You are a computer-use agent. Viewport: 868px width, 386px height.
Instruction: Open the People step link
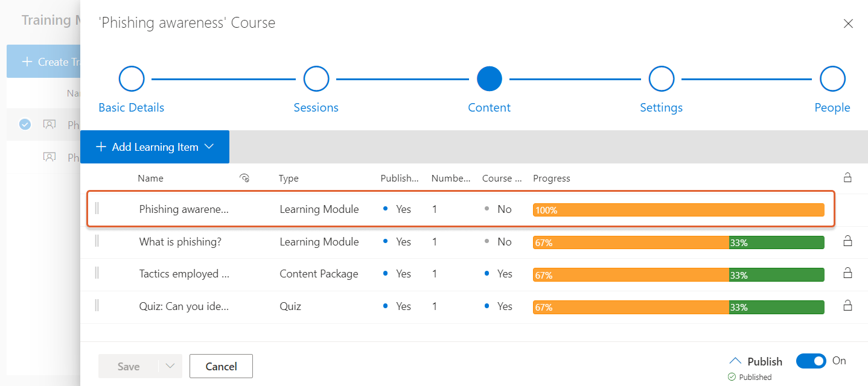(832, 107)
